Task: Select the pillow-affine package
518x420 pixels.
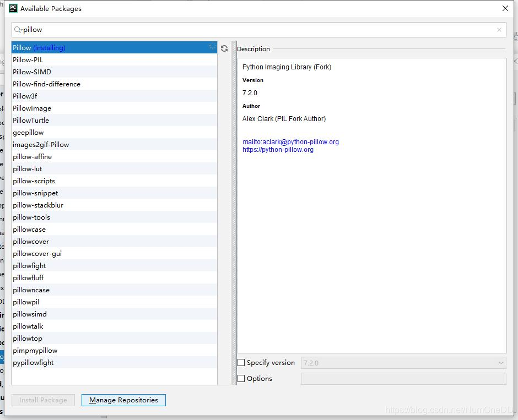Action: (x=114, y=157)
